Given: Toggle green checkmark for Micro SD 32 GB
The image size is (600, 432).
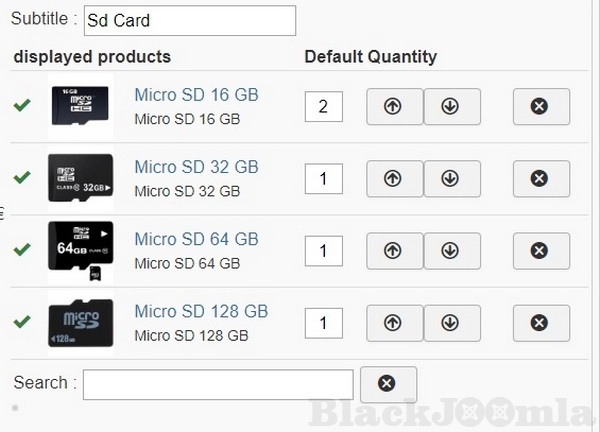Looking at the screenshot, I should [x=22, y=178].
